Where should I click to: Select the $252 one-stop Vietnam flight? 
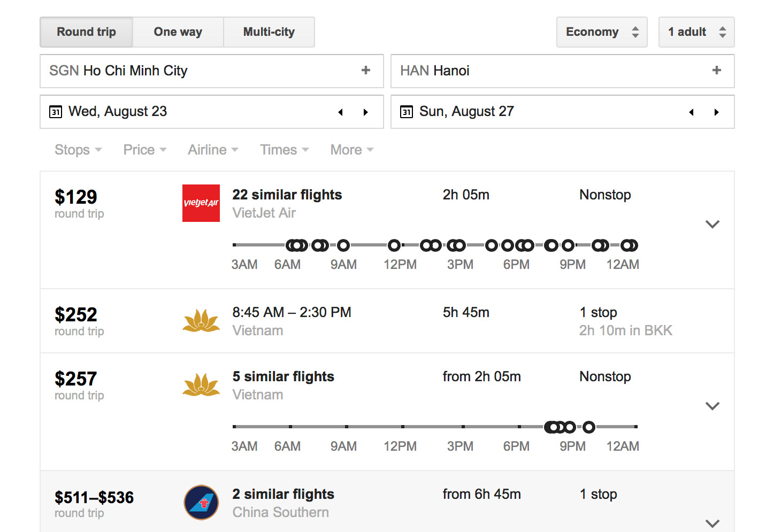387,321
